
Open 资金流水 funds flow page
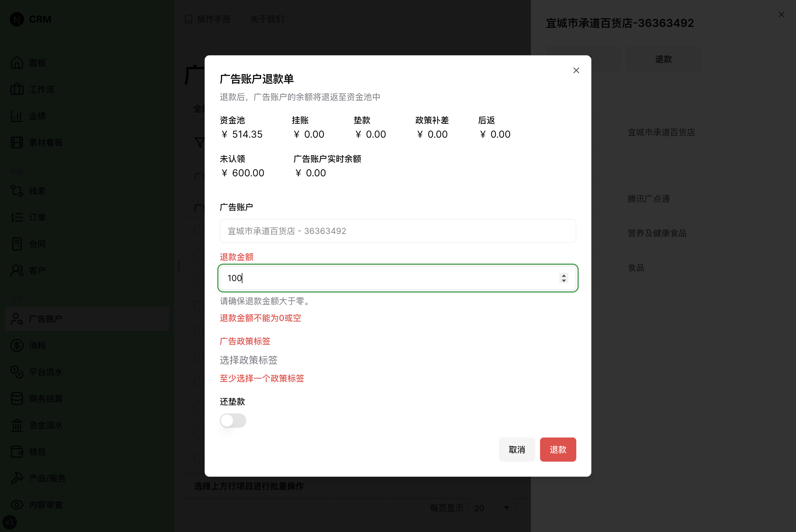click(45, 425)
